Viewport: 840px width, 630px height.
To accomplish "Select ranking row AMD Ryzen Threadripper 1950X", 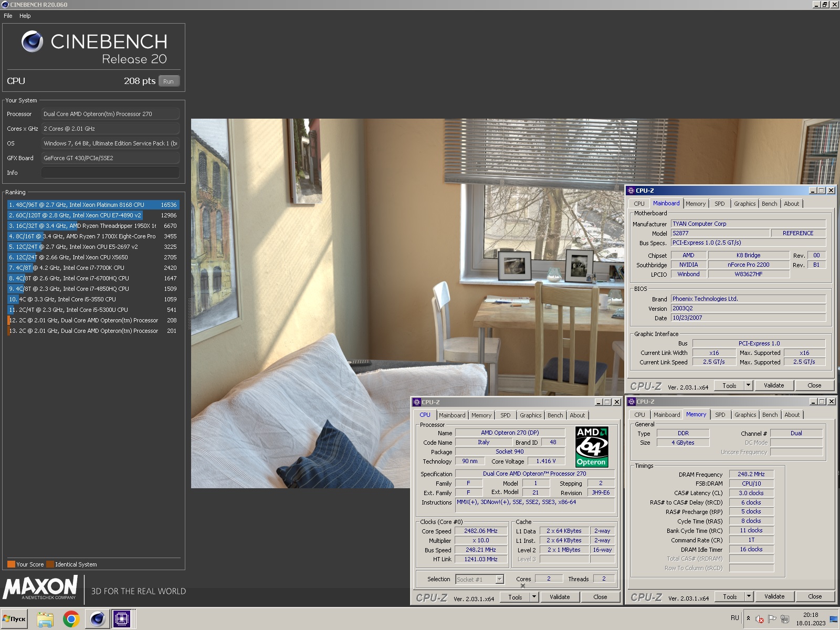I will click(x=93, y=226).
